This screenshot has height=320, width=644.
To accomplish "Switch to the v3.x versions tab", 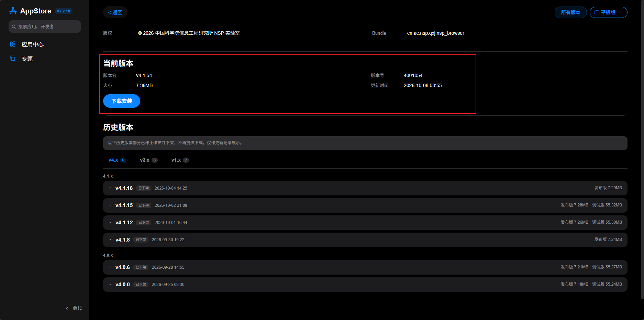I will (149, 160).
